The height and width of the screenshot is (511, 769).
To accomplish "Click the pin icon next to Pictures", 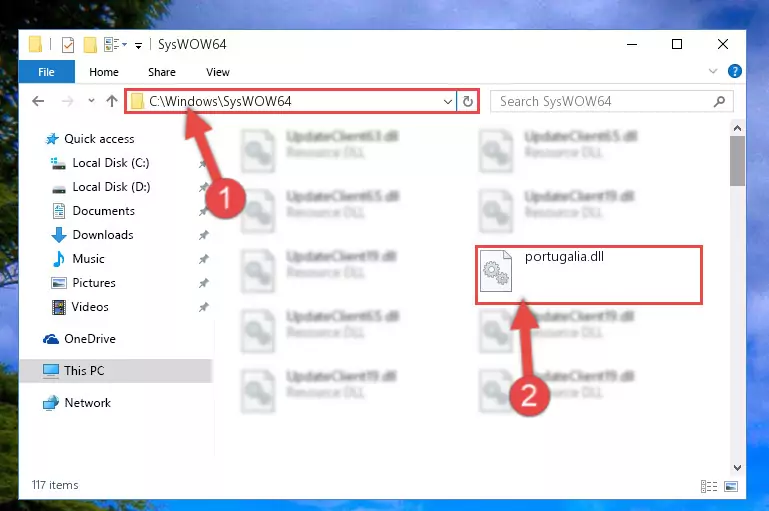I will coord(204,283).
